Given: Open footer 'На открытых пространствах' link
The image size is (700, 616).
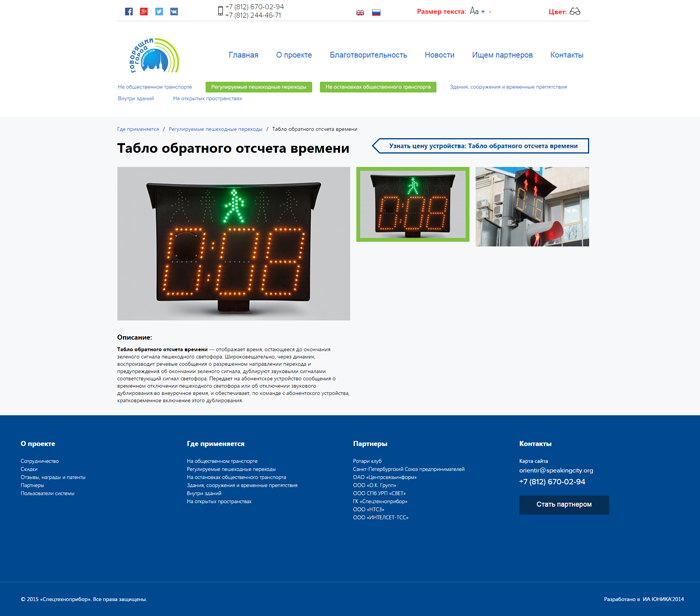Looking at the screenshot, I should pyautogui.click(x=219, y=501).
